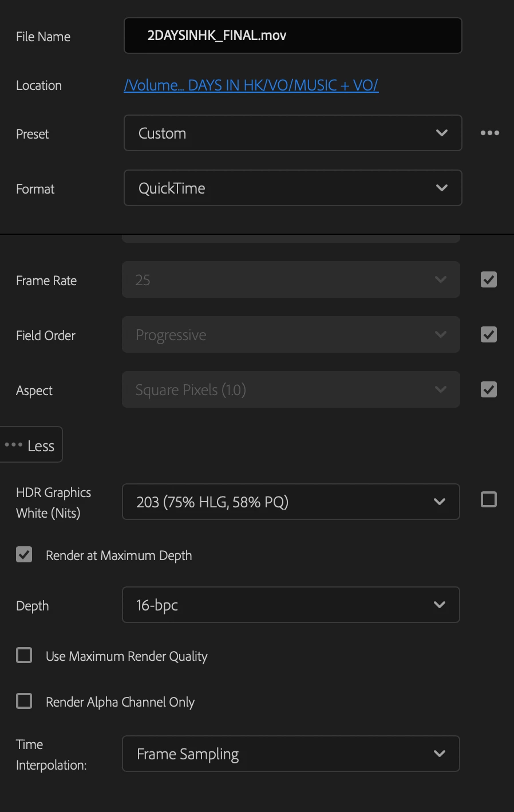The height and width of the screenshot is (812, 514).
Task: Enable Render Alpha Channel Only
Action: click(x=24, y=701)
